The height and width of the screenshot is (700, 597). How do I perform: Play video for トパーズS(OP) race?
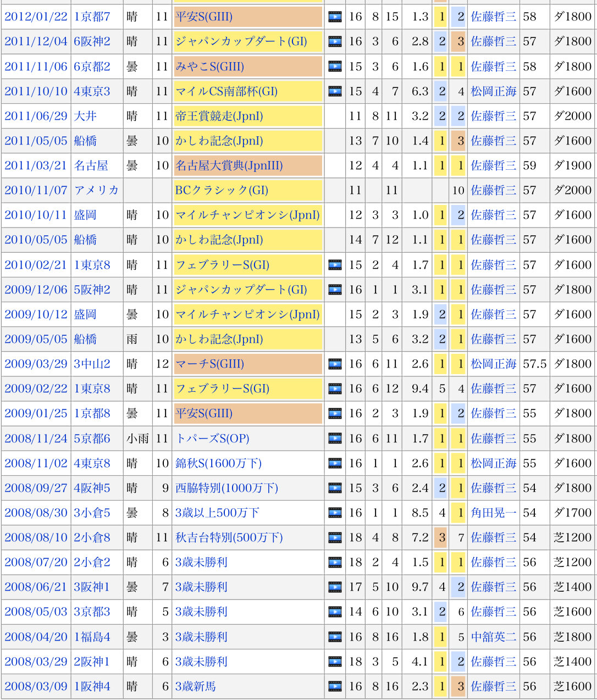(335, 438)
